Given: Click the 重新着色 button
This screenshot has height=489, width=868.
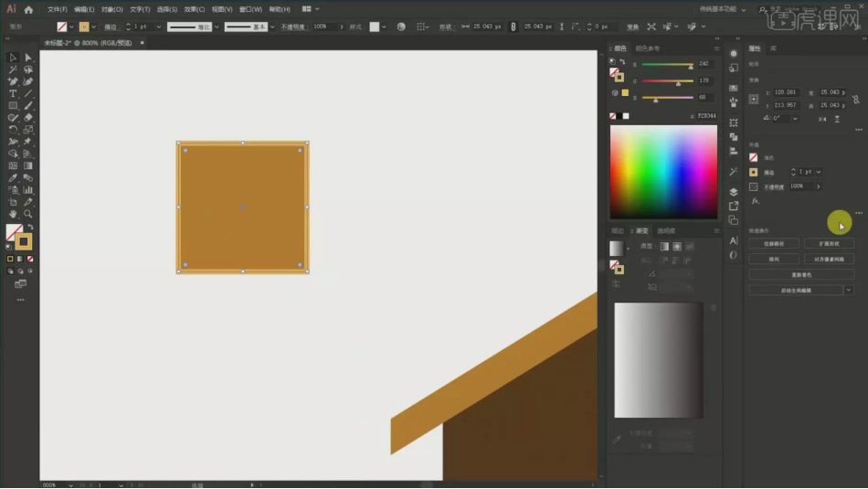Looking at the screenshot, I should pyautogui.click(x=800, y=274).
